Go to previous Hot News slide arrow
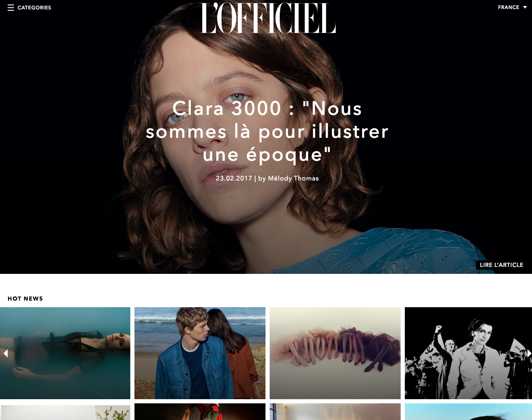Image resolution: width=532 pixels, height=420 pixels. click(x=6, y=353)
